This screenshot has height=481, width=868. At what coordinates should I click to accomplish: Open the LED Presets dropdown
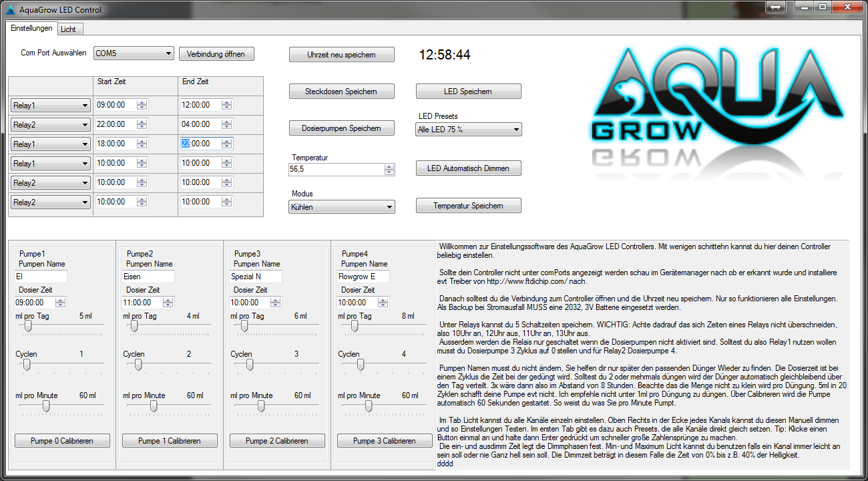pos(469,130)
